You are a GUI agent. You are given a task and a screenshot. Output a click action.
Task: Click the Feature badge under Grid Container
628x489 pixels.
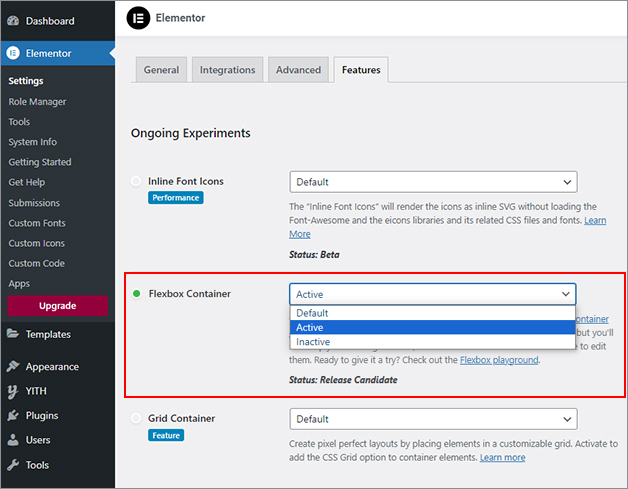[166, 435]
